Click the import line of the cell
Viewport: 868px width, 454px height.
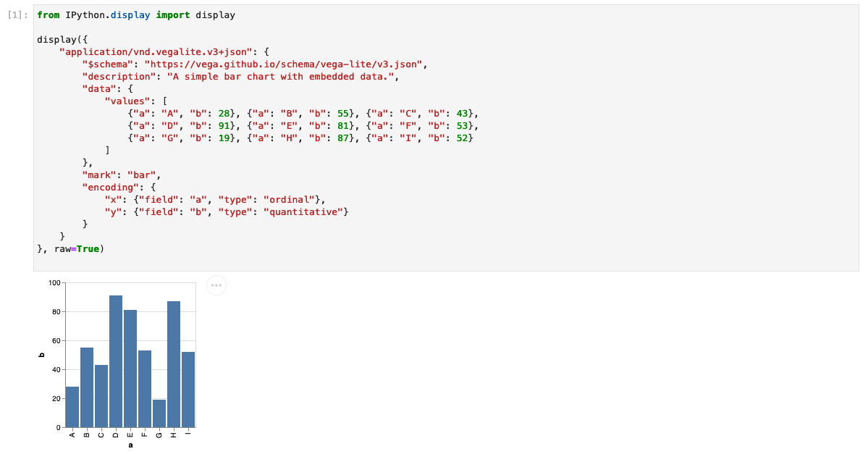click(136, 15)
